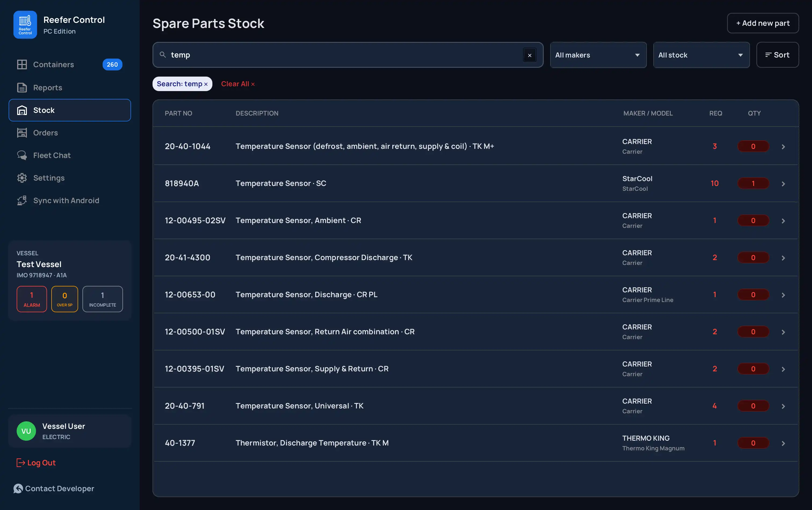The width and height of the screenshot is (812, 510).
Task: Click the Clear All filters link
Action: click(238, 84)
